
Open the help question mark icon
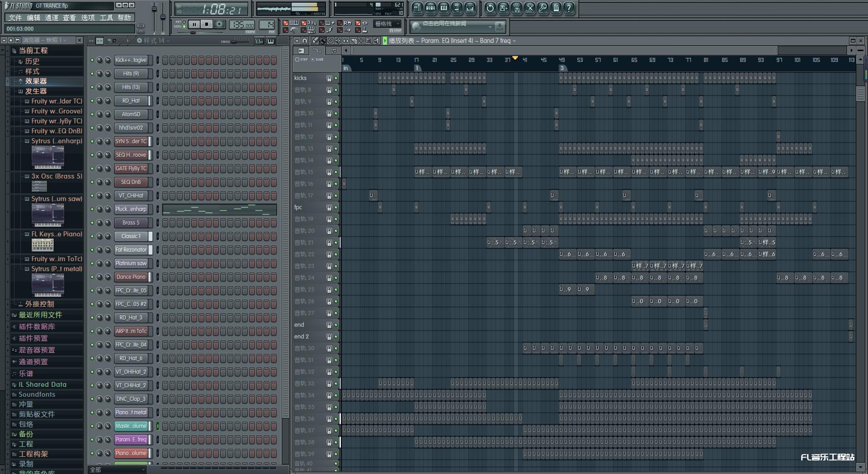(x=569, y=8)
